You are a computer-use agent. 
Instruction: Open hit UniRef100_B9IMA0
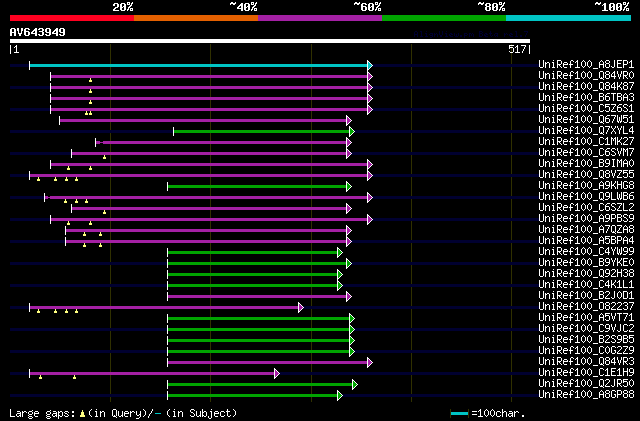point(586,164)
